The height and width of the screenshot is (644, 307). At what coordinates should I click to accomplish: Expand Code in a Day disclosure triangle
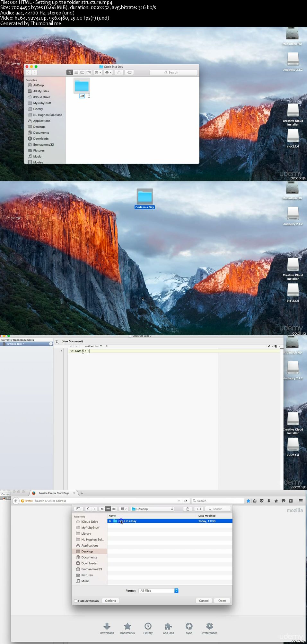pyautogui.click(x=110, y=521)
